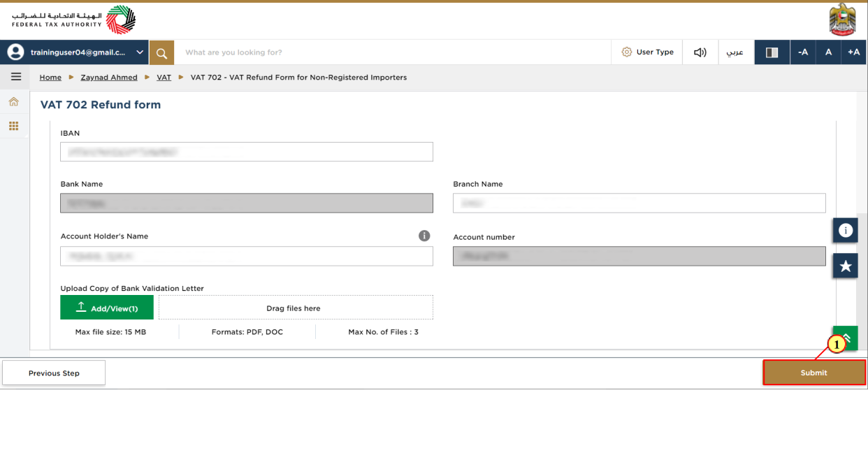Focus the 'What are you looking for?' search box
Viewport: 868px width, 453px height.
[x=393, y=52]
